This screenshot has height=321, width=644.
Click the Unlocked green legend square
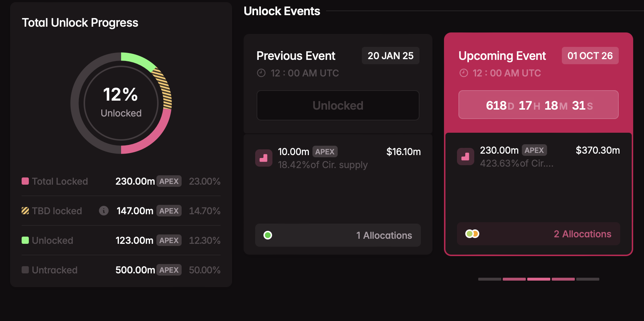(25, 240)
